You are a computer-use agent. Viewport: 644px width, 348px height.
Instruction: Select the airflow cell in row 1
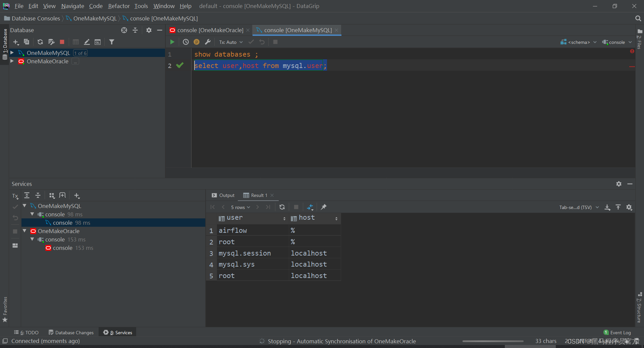pos(252,230)
